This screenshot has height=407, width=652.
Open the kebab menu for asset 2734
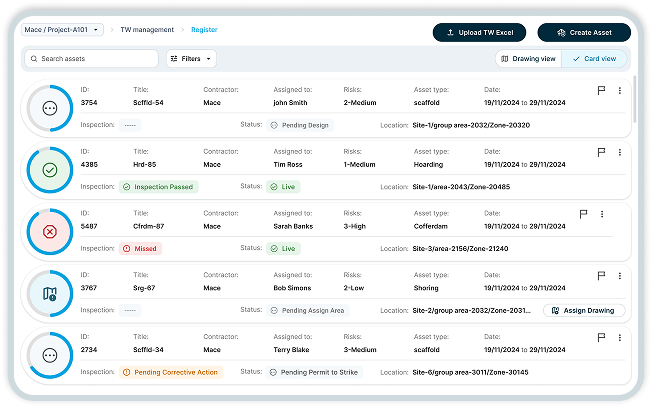[x=619, y=337]
